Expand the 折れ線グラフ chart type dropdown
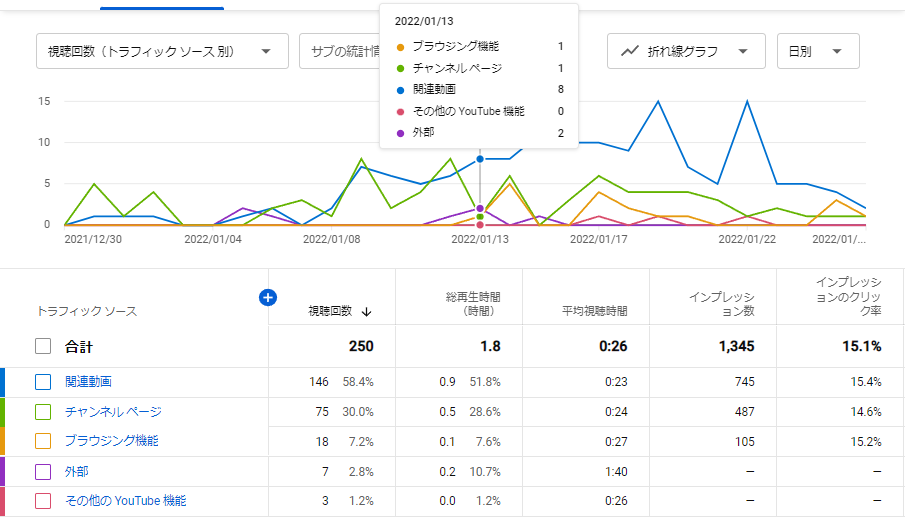The height and width of the screenshot is (517, 905). coord(686,51)
